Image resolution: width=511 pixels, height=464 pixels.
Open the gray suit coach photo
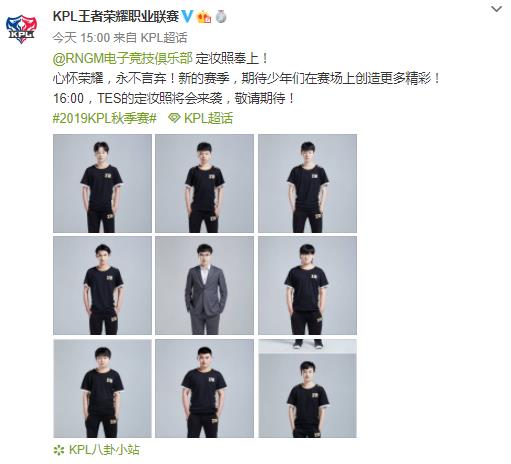204,286
